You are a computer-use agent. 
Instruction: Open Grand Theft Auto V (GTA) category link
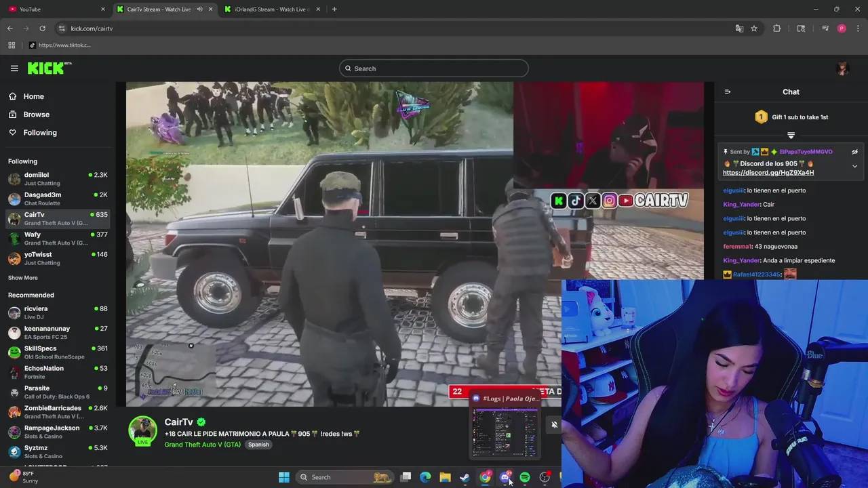coord(202,445)
